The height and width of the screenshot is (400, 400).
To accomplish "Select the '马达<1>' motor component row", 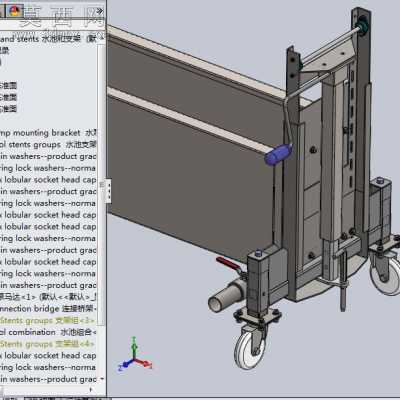I will click(48, 297).
